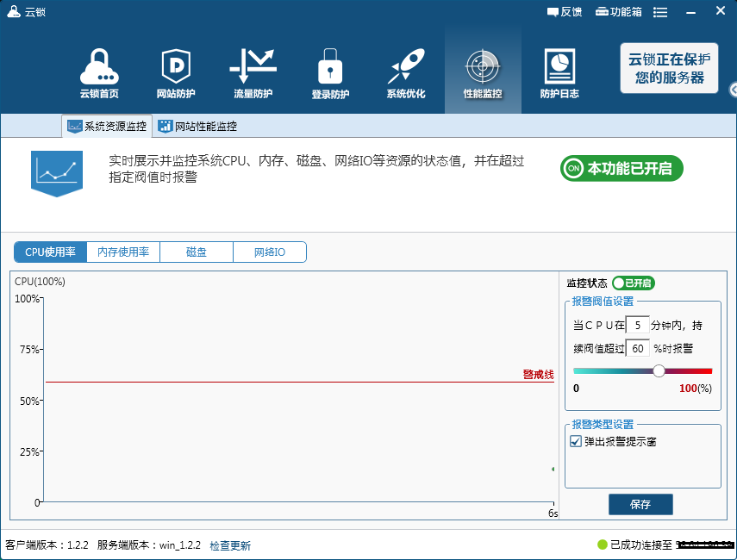
Task: Expand the side panel arrow at right edge
Action: point(734,90)
